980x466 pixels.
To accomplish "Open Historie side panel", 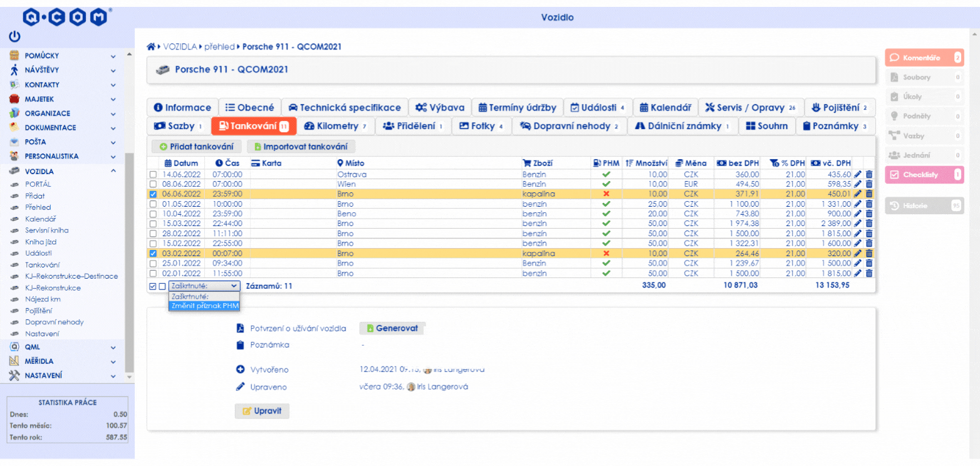I will pos(924,205).
